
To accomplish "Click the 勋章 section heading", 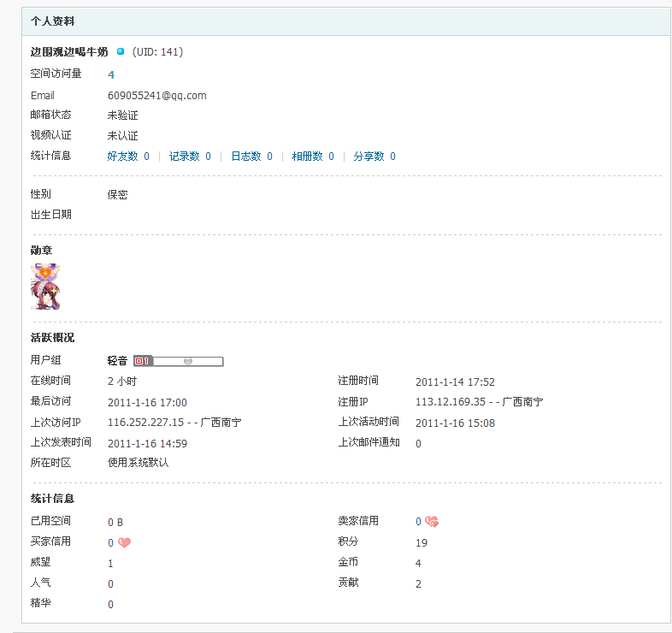I will tap(41, 251).
